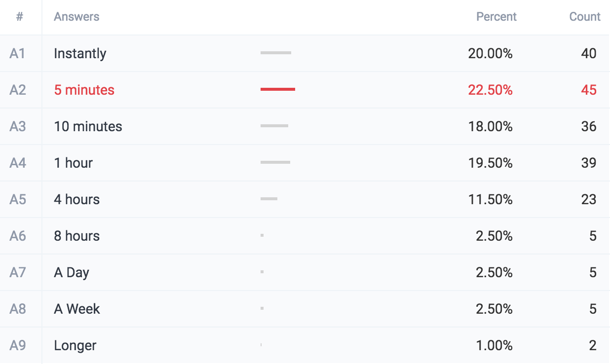This screenshot has height=364, width=610.
Task: Click the 'A Day' answer label
Action: [72, 272]
